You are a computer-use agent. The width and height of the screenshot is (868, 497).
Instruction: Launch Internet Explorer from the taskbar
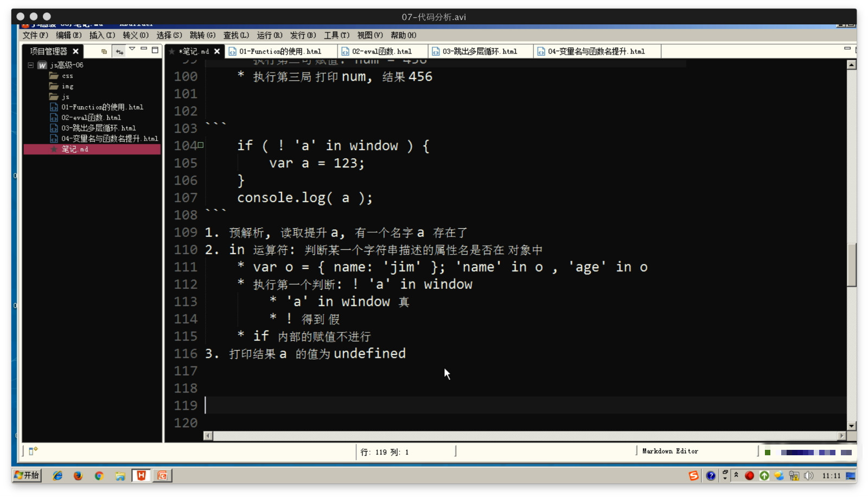click(58, 476)
